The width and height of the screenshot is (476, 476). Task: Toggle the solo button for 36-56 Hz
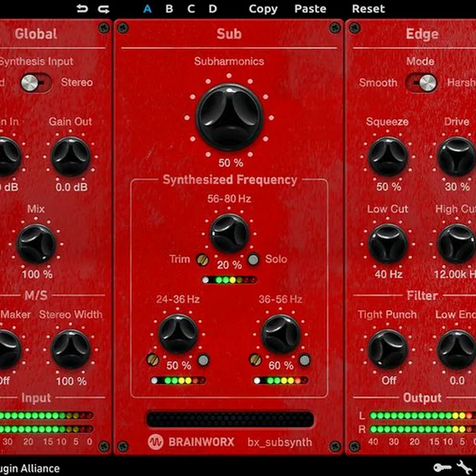[305, 360]
